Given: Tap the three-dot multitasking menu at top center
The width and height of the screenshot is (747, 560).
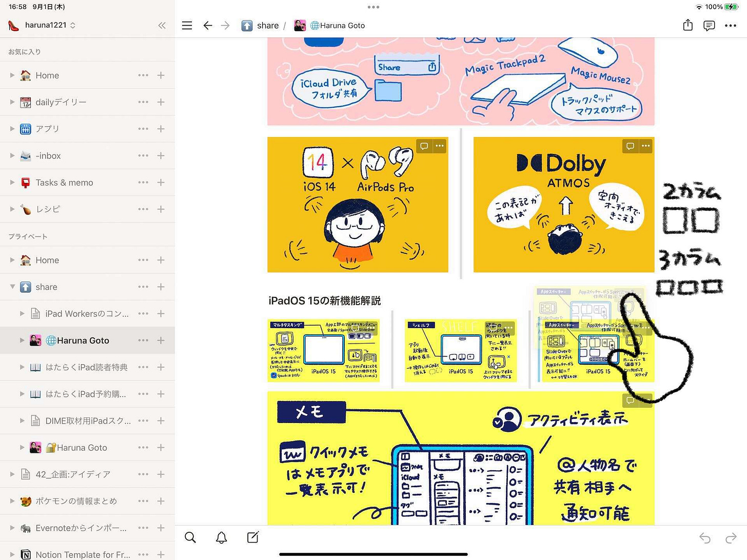Looking at the screenshot, I should [373, 7].
